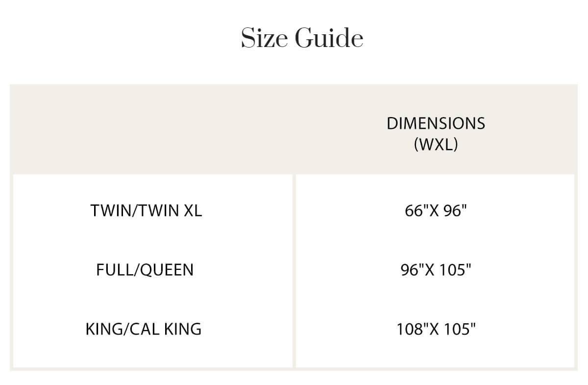Click the 66"X 96" dimension value
The image size is (588, 385).
pyautogui.click(x=436, y=211)
